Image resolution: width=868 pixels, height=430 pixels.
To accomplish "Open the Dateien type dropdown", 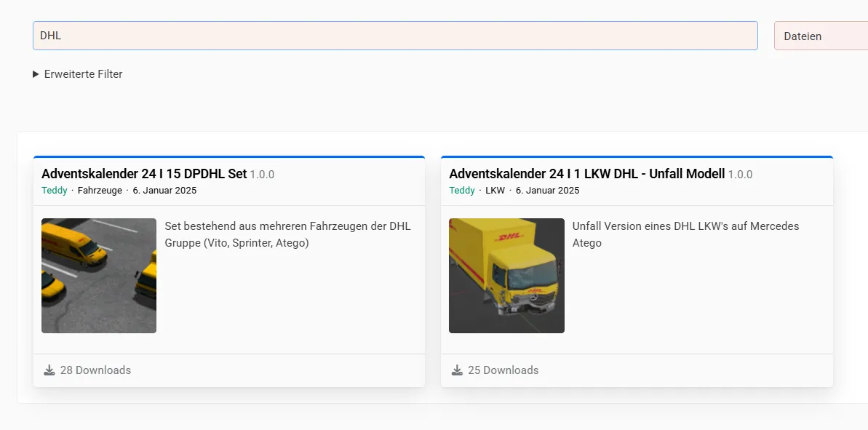I will 820,36.
